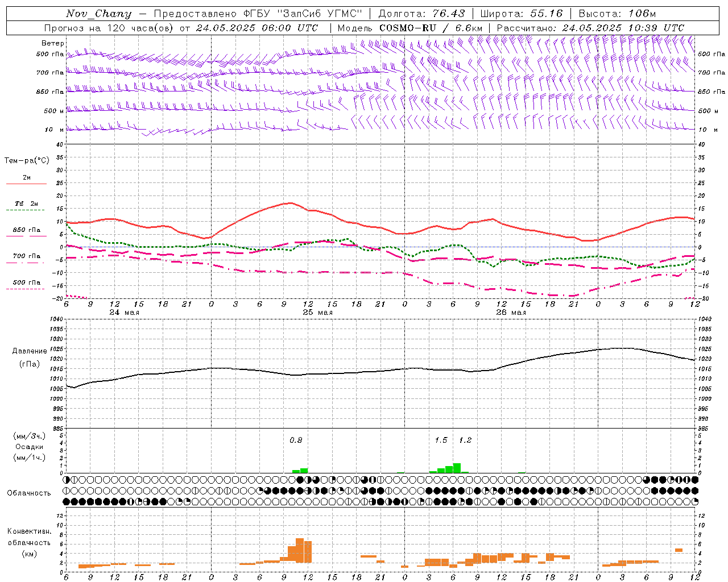Image resolution: width=728 pixels, height=582 pixels.
Task: Click the 35 tick on left temperature axis
Action: [x=60, y=157]
